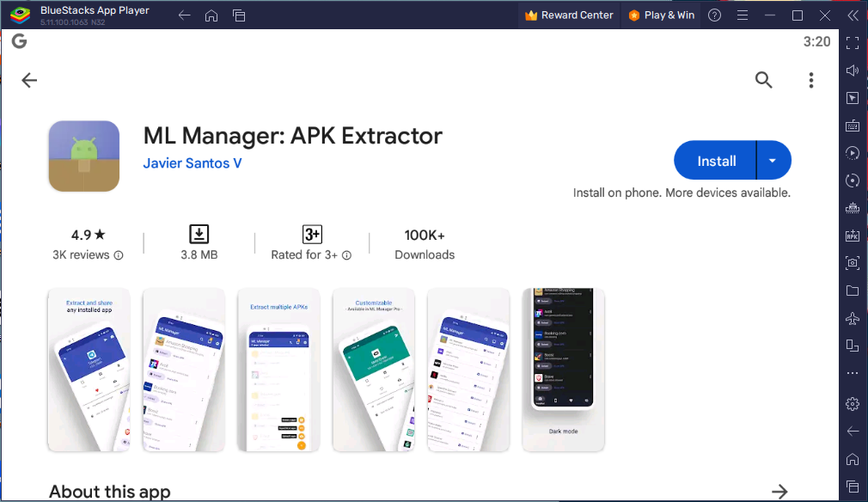View 4.9 star rating details
This screenshot has height=502, width=868.
click(88, 235)
